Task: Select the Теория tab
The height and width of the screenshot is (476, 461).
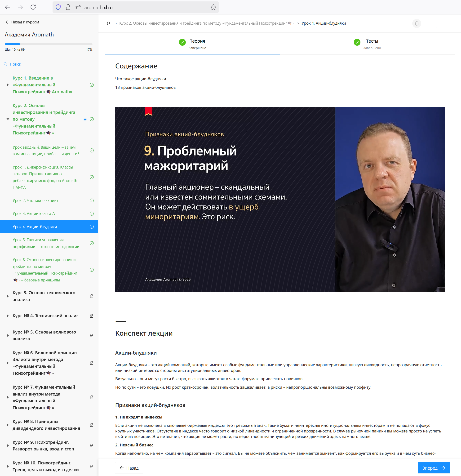Action: 192,44
